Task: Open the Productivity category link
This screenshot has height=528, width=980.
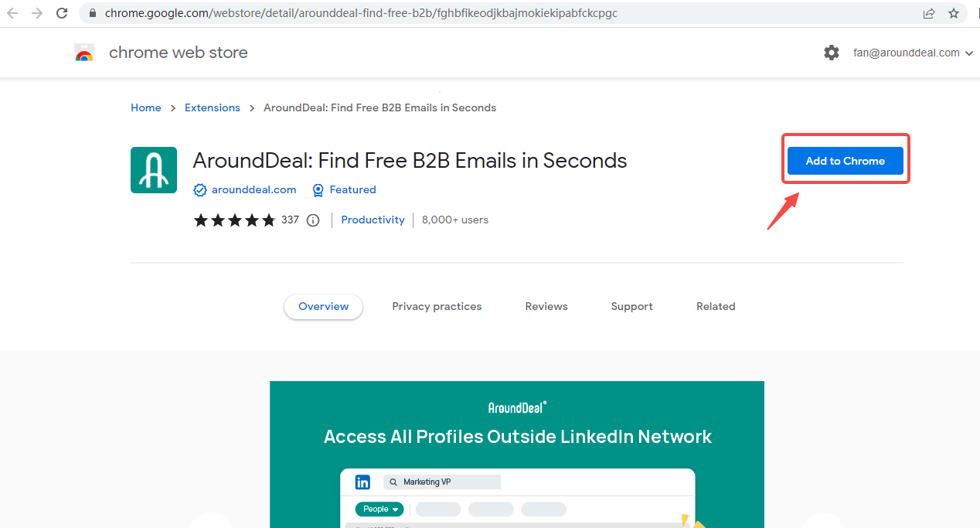Action: [373, 220]
